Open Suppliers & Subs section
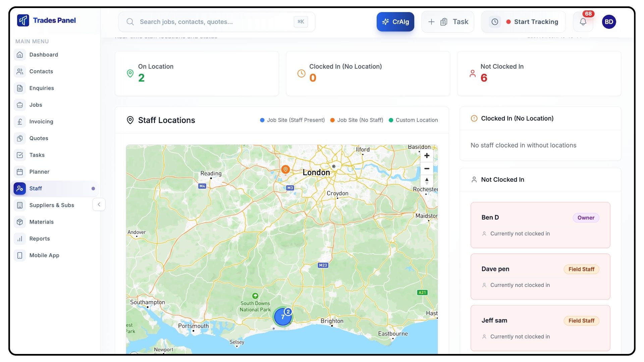 coord(51,205)
